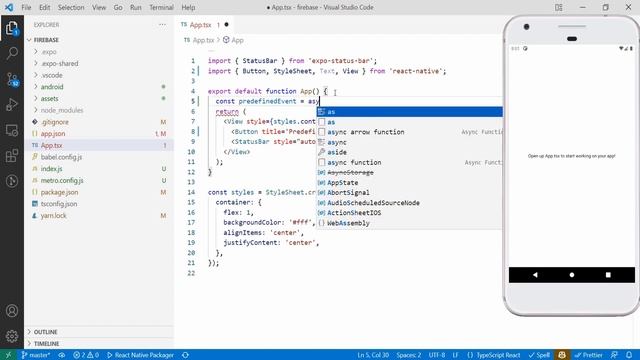The width and height of the screenshot is (640, 360).
Task: Choose AbortSignal suggestion
Action: pos(409,193)
